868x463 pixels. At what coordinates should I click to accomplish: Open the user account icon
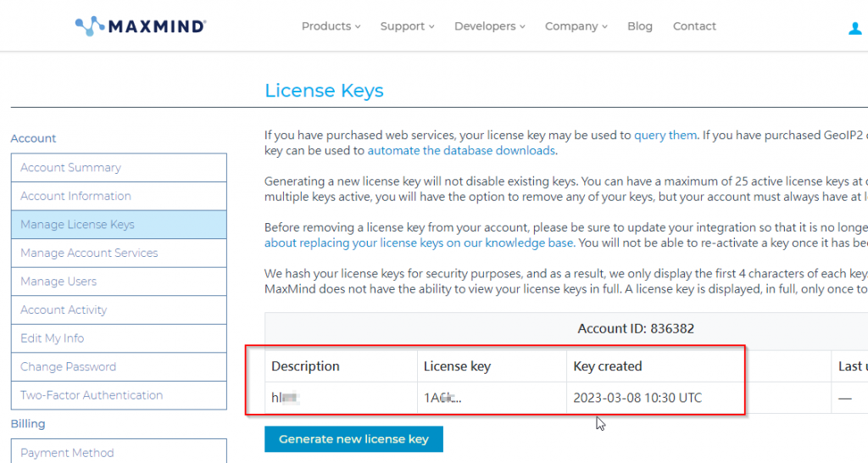855,28
